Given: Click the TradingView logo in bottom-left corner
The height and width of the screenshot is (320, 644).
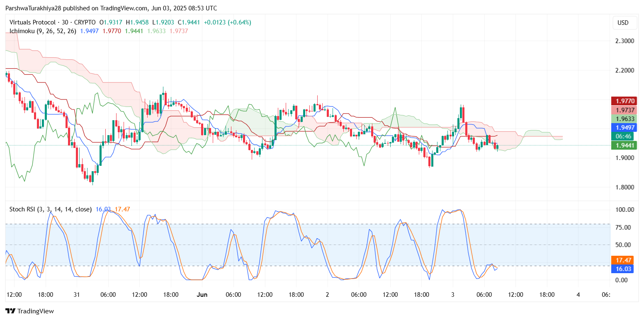Looking at the screenshot, I should pyautogui.click(x=29, y=311).
